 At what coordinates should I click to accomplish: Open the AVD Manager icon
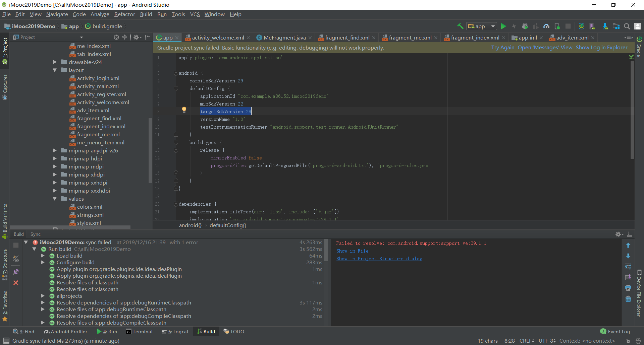coord(592,26)
